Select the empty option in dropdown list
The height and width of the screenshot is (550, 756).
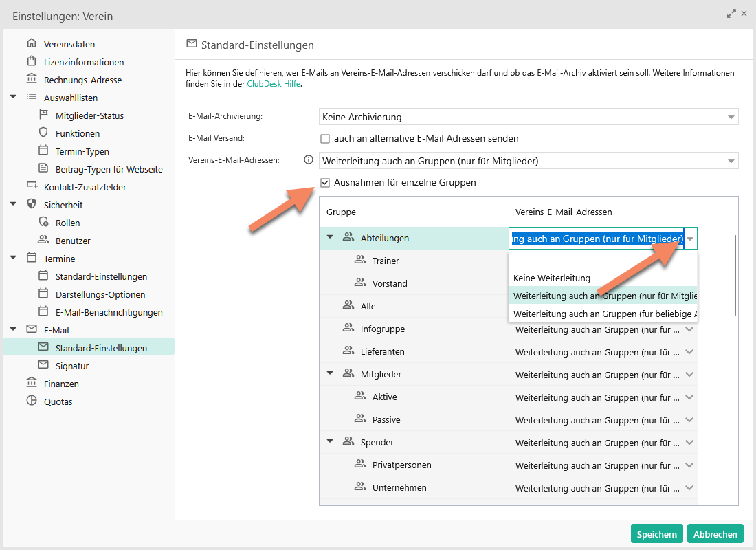[x=603, y=261]
